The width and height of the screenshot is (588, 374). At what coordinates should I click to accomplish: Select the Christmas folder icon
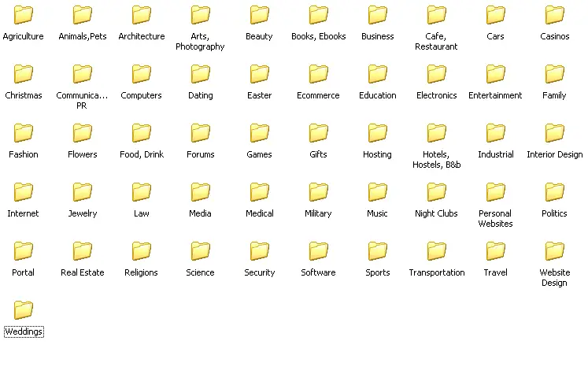24,74
